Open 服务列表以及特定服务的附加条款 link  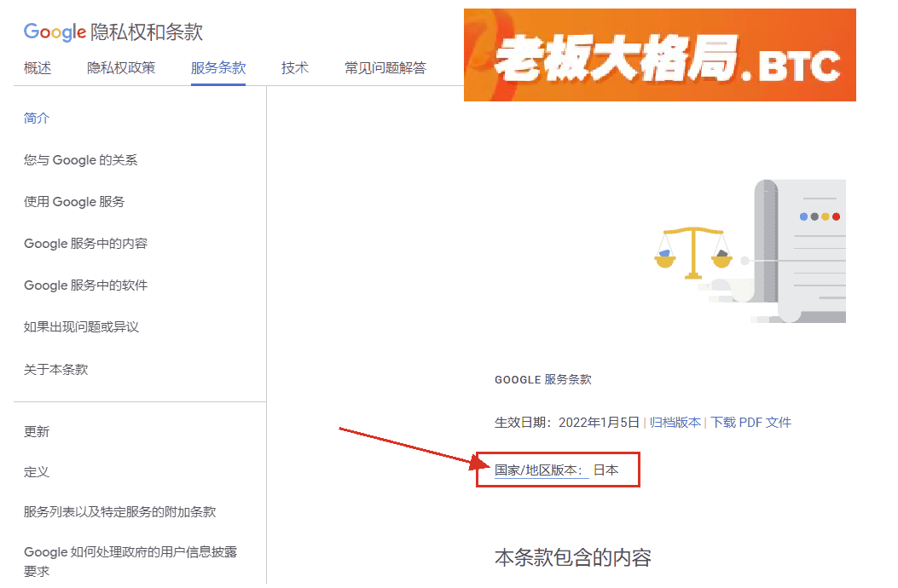tap(119, 512)
